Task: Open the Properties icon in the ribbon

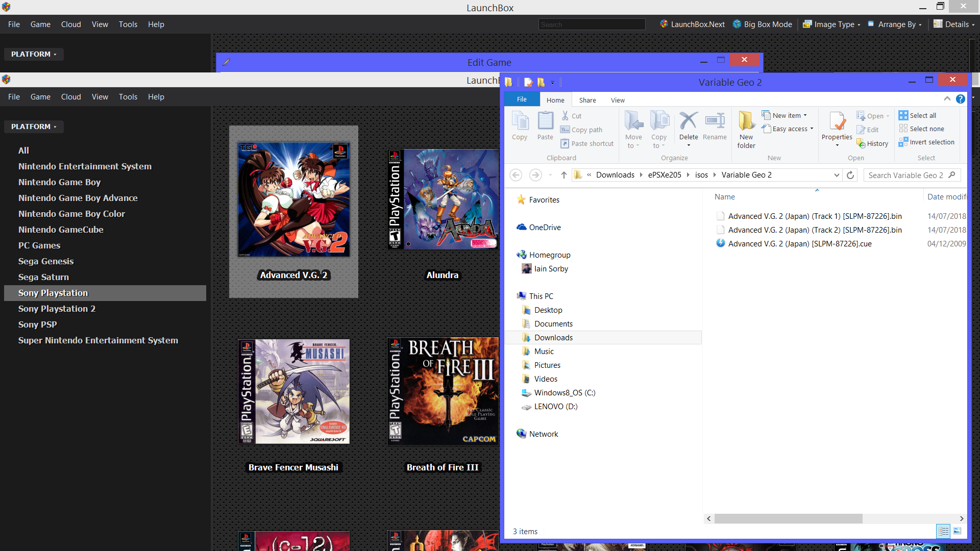Action: click(x=837, y=122)
